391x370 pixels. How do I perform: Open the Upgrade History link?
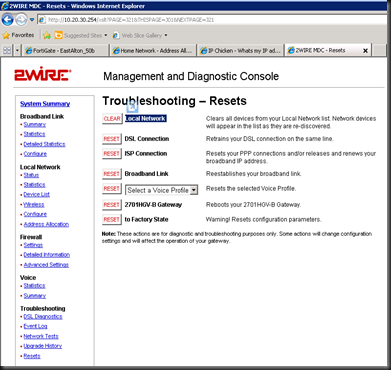[x=43, y=346]
